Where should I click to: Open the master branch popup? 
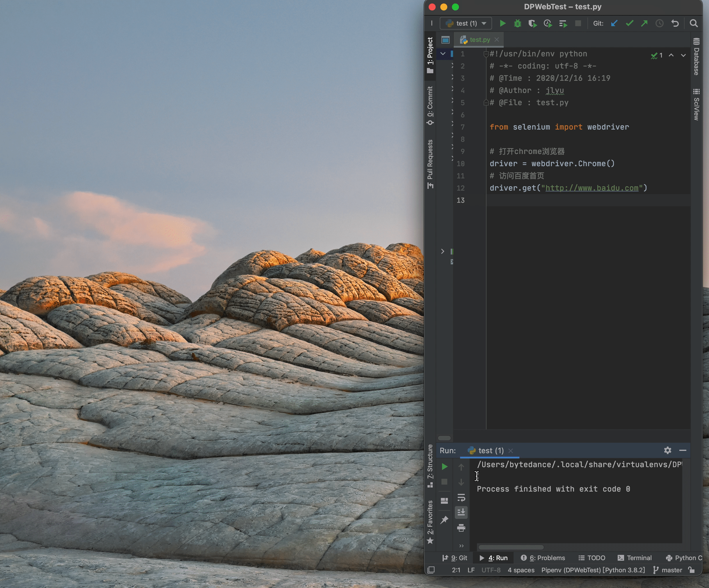(x=668, y=570)
